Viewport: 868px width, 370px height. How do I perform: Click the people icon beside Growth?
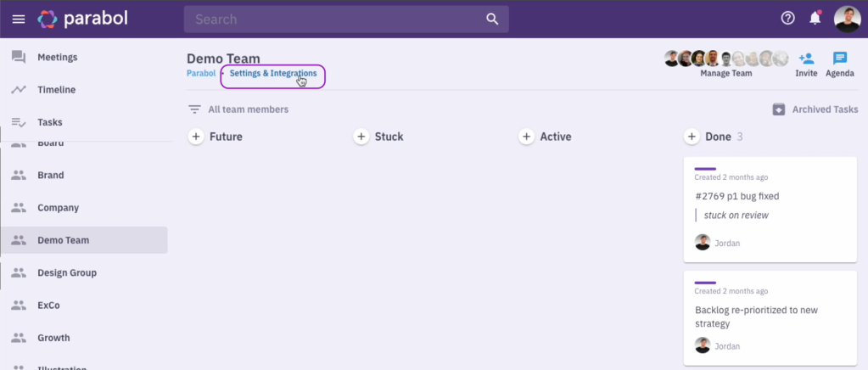point(19,338)
